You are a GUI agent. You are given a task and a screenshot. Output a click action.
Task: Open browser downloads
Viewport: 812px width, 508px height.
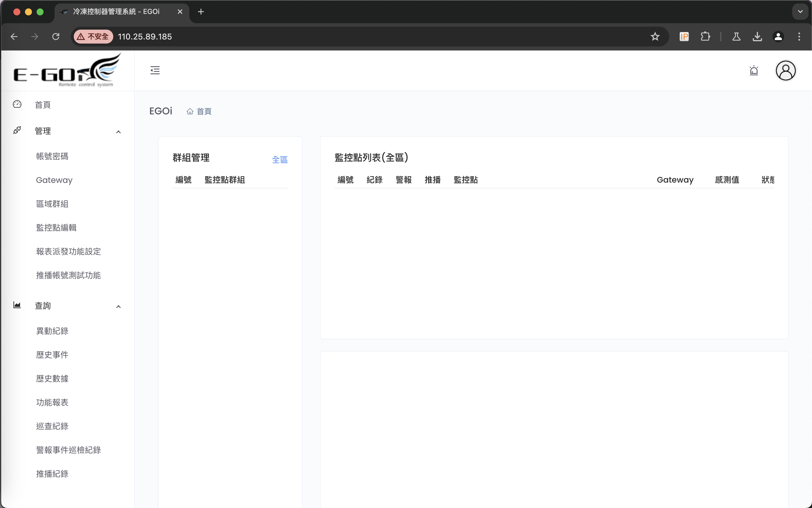[757, 36]
